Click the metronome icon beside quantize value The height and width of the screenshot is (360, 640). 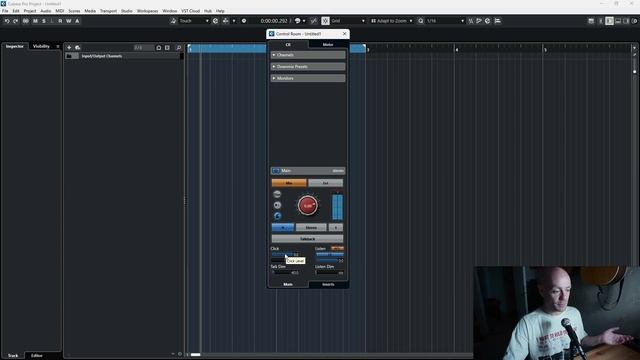coord(471,21)
